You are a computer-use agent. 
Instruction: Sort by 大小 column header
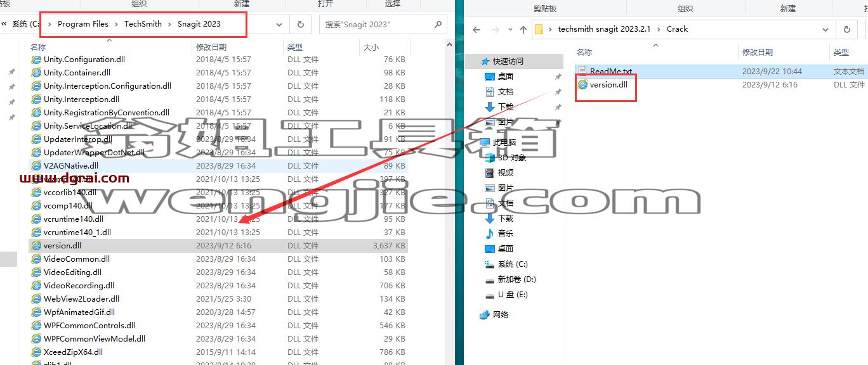371,48
